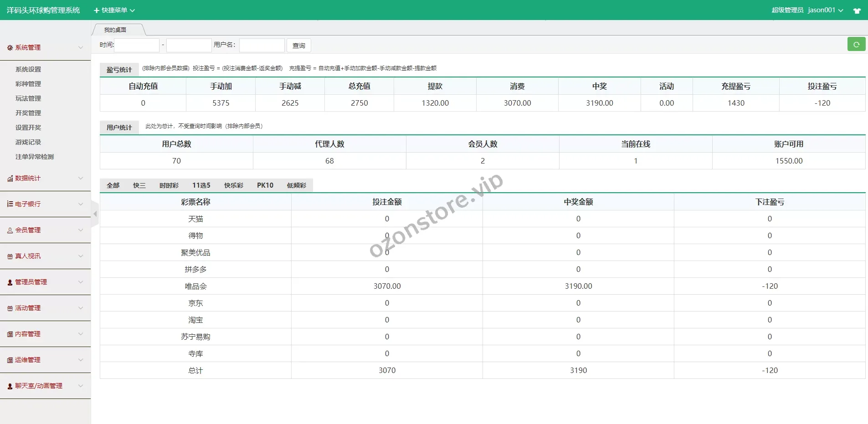Click the green refresh icon button
Viewport: 868px width, 424px height.
(x=856, y=45)
